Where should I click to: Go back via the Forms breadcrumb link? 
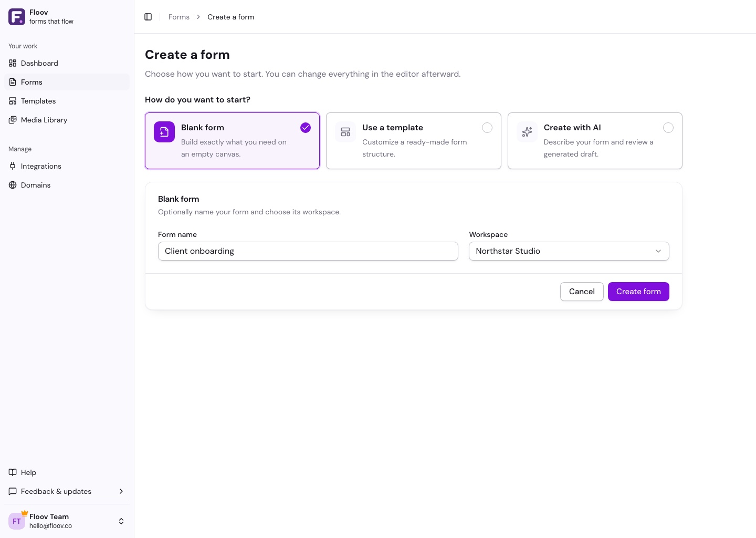click(x=179, y=17)
